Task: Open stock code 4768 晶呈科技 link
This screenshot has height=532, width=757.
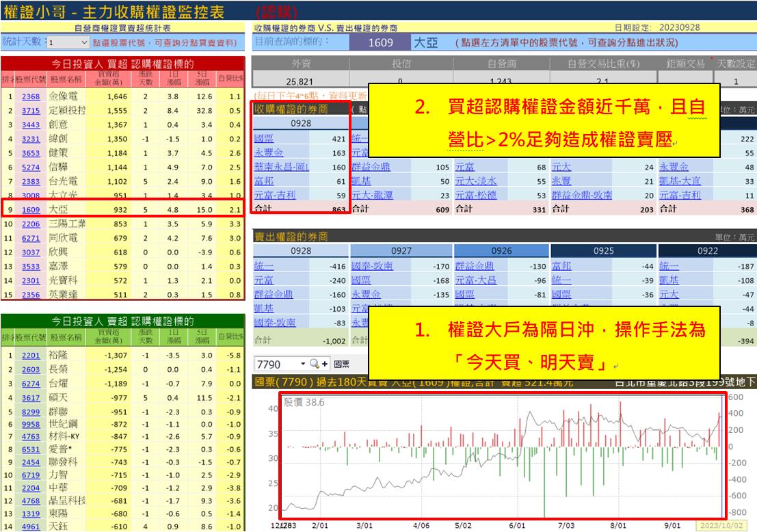Action: click(x=31, y=501)
